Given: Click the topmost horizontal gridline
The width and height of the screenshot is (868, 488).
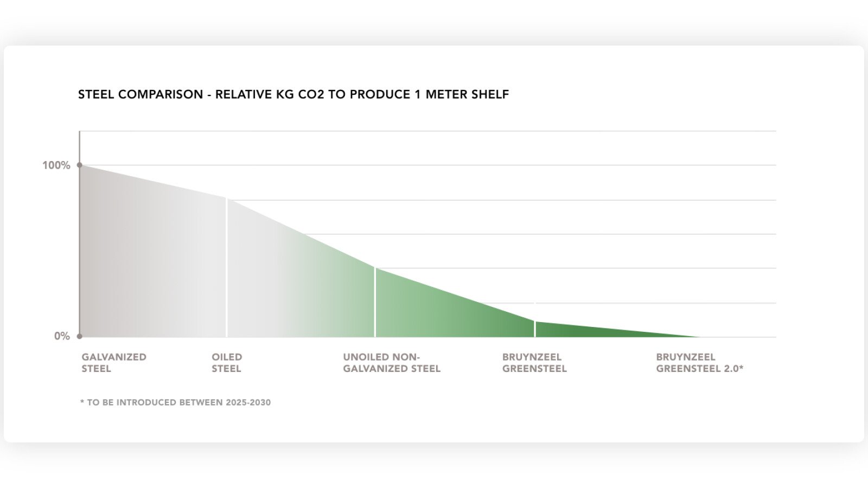Looking at the screenshot, I should tap(434, 131).
